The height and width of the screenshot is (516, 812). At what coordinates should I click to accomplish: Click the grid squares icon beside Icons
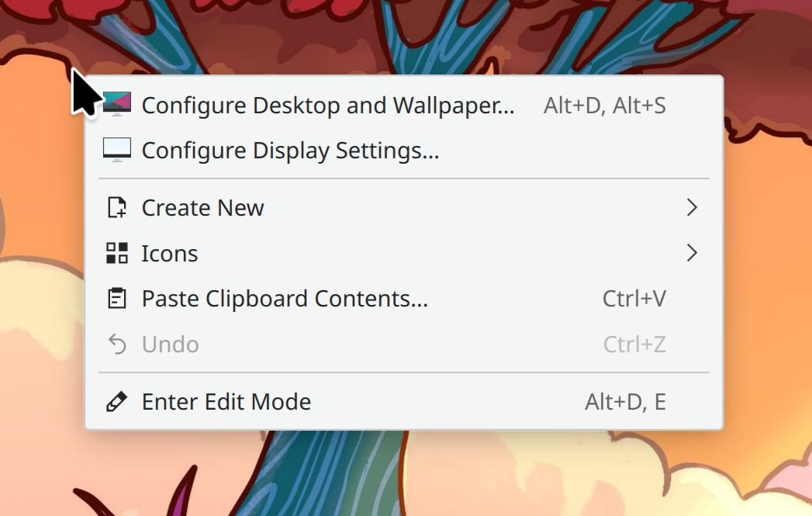tap(117, 253)
